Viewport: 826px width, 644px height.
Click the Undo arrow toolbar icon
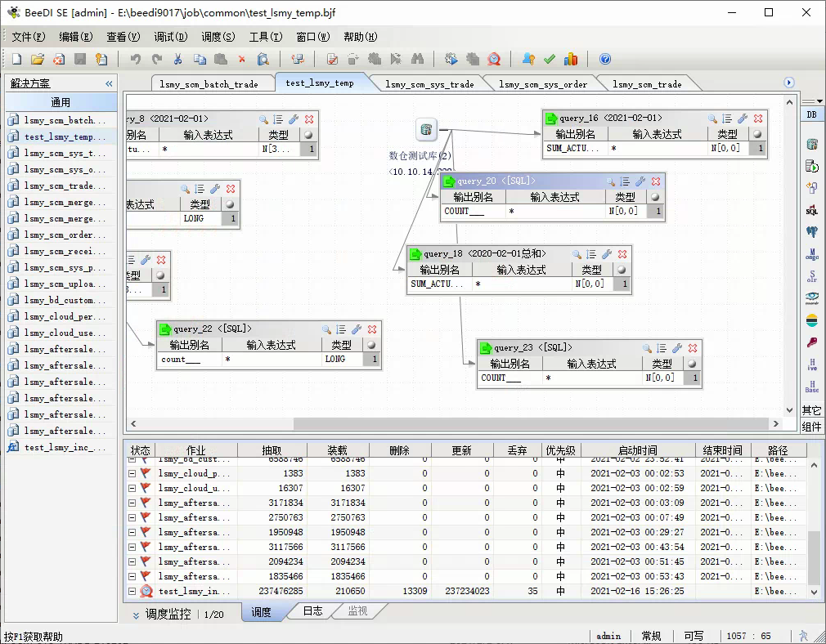(136, 59)
